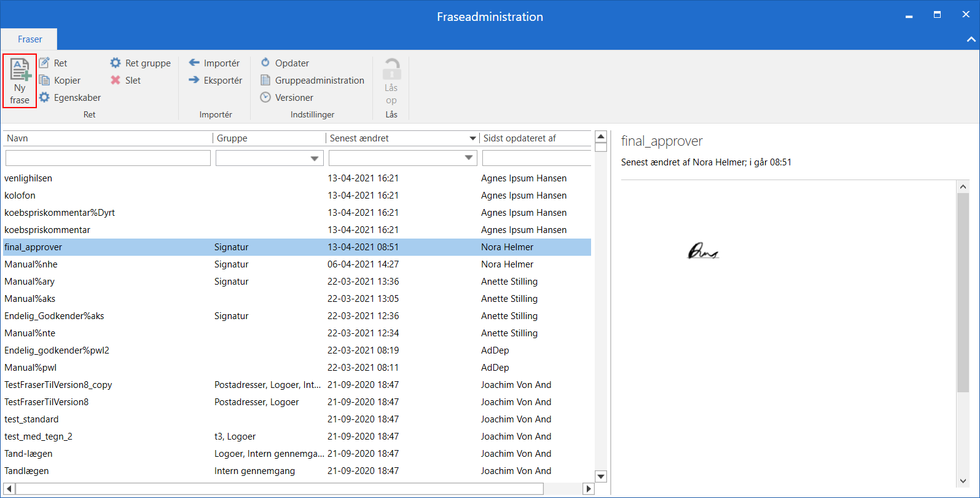Collapse the ribbon with the chevron
980x498 pixels.
coord(971,39)
